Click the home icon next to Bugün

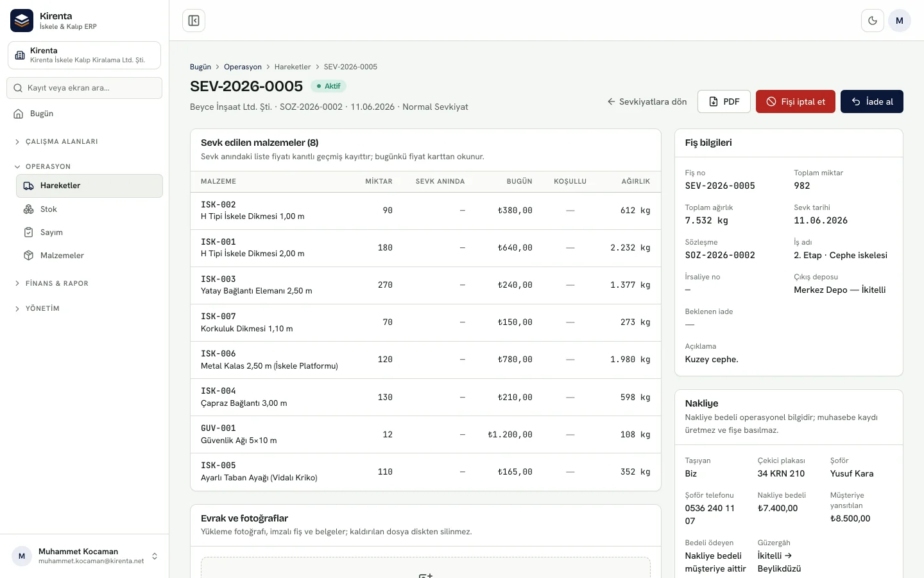click(19, 114)
